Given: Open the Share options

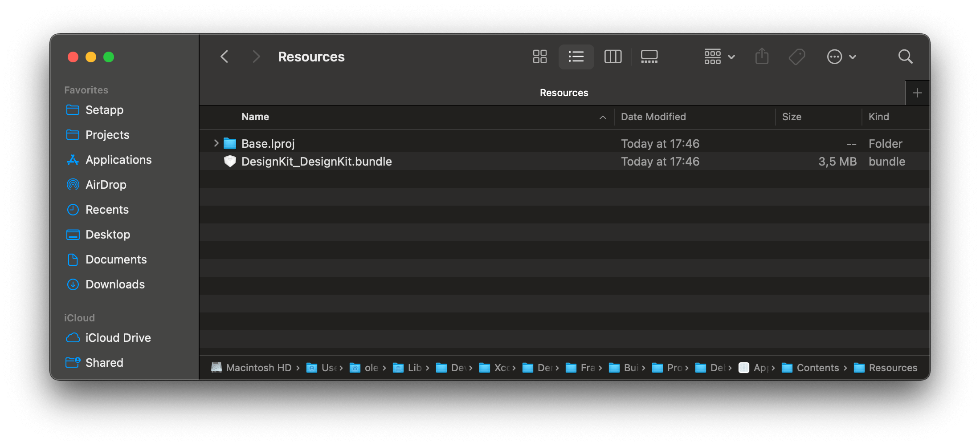Looking at the screenshot, I should click(762, 57).
